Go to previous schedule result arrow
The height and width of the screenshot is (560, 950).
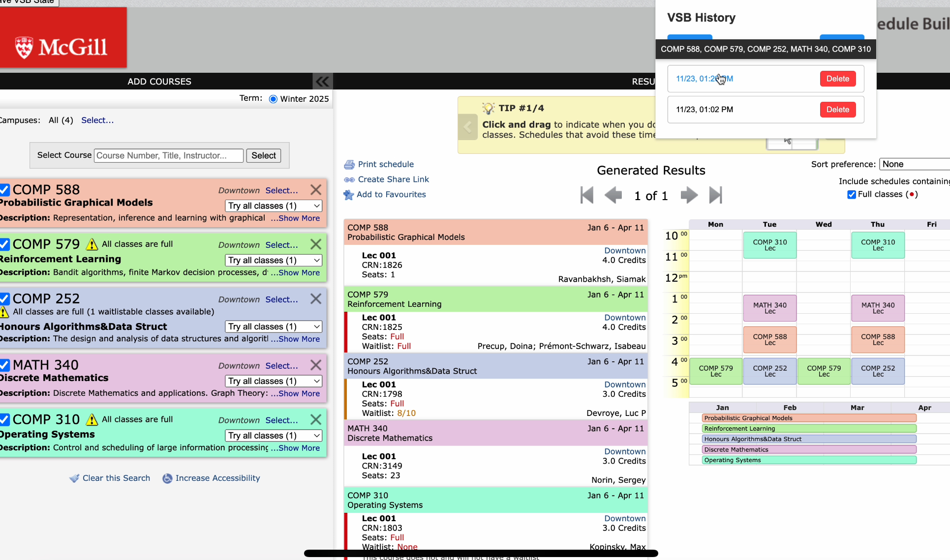point(613,195)
